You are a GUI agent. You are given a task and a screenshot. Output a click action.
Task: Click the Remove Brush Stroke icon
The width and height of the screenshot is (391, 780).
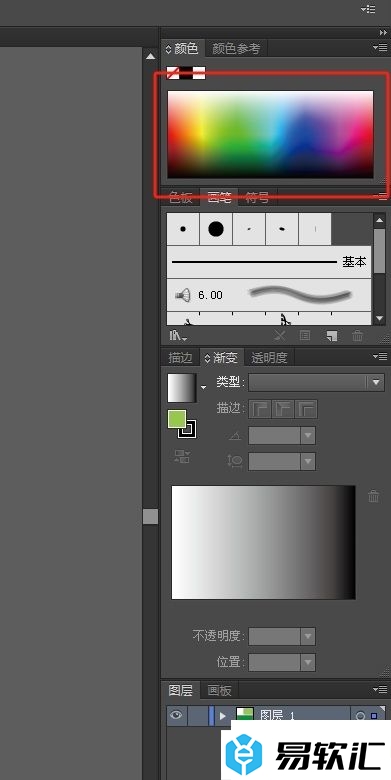[x=280, y=336]
